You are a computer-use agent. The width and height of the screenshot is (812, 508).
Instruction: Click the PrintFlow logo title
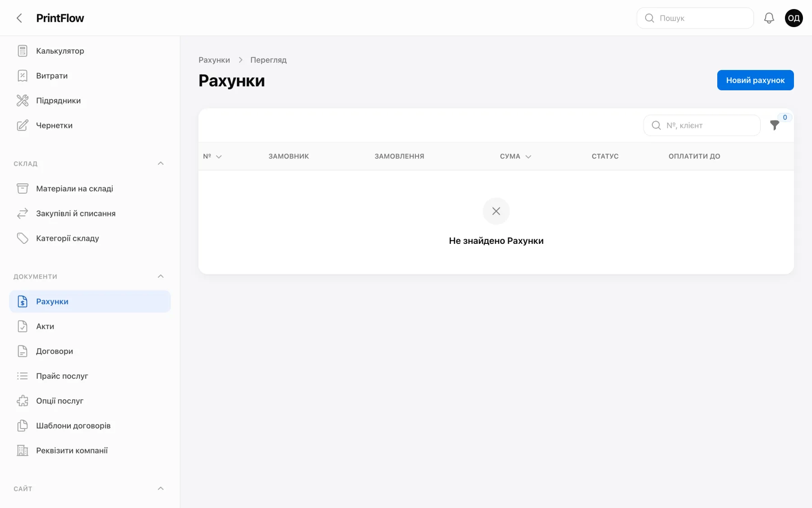click(60, 18)
